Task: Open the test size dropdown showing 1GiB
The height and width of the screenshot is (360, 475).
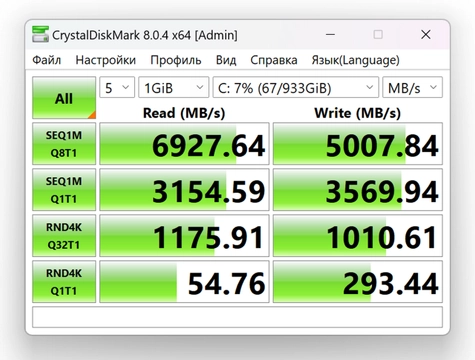Action: click(174, 88)
